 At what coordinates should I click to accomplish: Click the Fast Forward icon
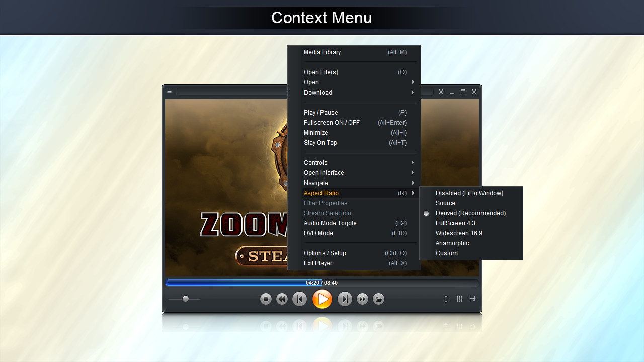click(x=362, y=299)
